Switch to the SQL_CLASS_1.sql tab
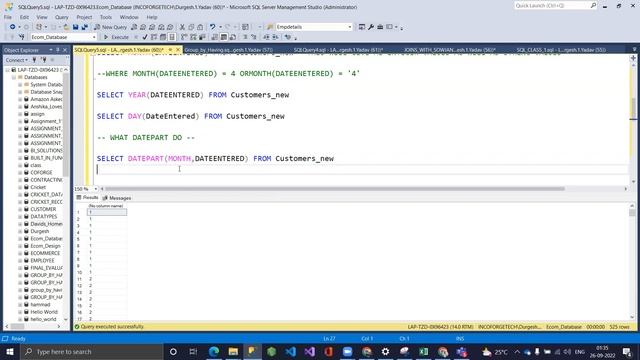 (561, 50)
